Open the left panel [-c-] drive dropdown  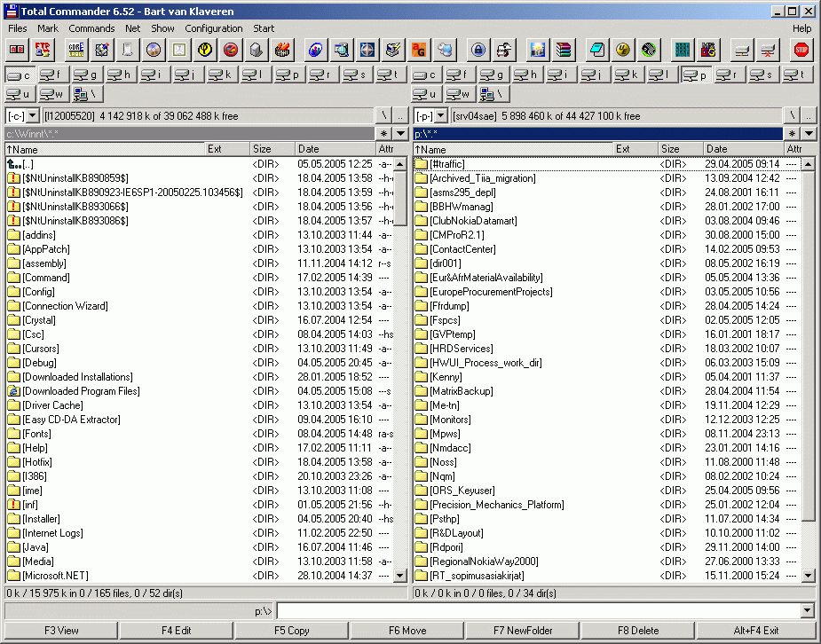click(x=33, y=115)
